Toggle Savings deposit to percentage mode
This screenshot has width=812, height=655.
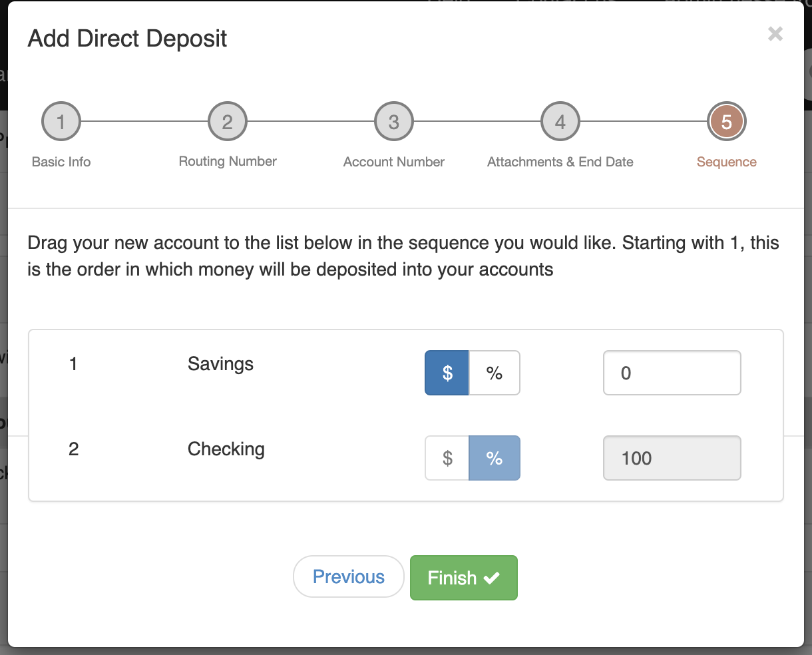coord(495,373)
